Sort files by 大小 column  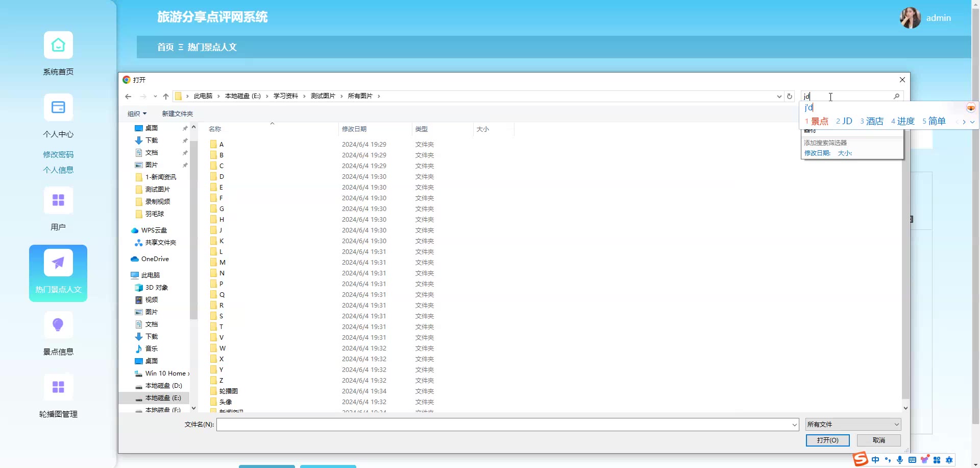click(x=483, y=129)
